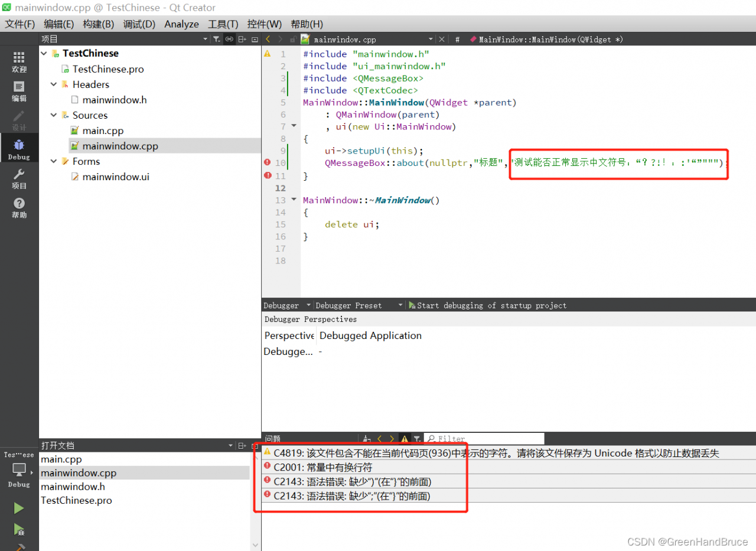Click the file lock icon in editor toolbar
The image size is (756, 551).
click(x=293, y=39)
